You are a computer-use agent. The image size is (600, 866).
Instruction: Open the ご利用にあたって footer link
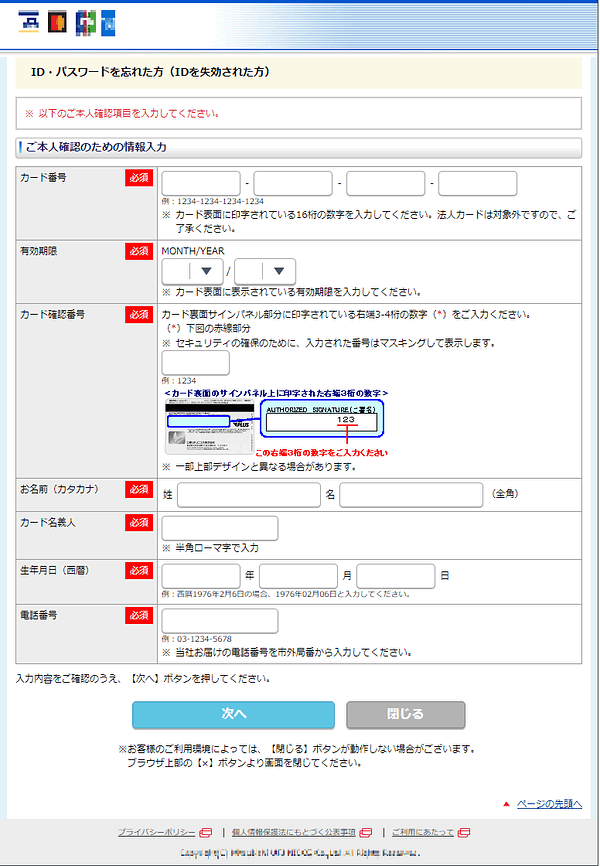coord(423,832)
